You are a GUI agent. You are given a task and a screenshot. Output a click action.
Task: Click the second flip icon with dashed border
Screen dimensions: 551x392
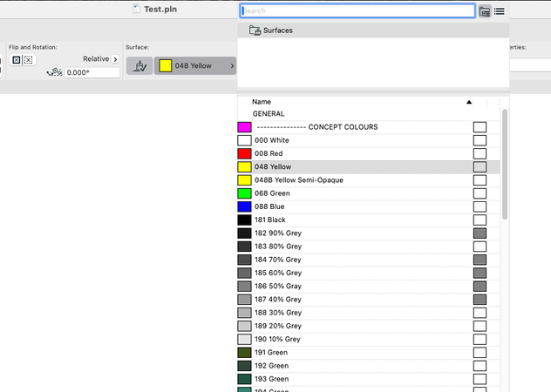click(x=29, y=60)
